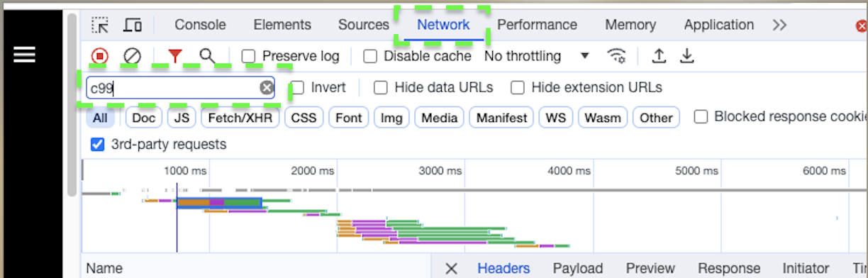The height and width of the screenshot is (278, 868).
Task: Filter requests by Doc type
Action: [x=143, y=118]
